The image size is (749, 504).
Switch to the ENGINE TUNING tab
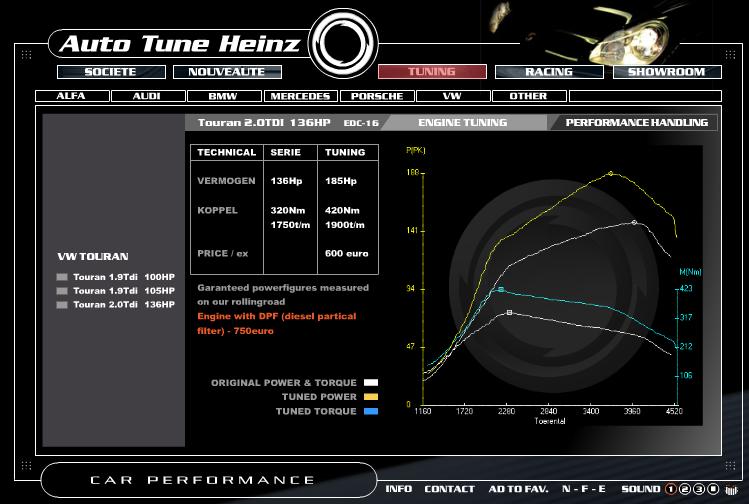tap(462, 123)
